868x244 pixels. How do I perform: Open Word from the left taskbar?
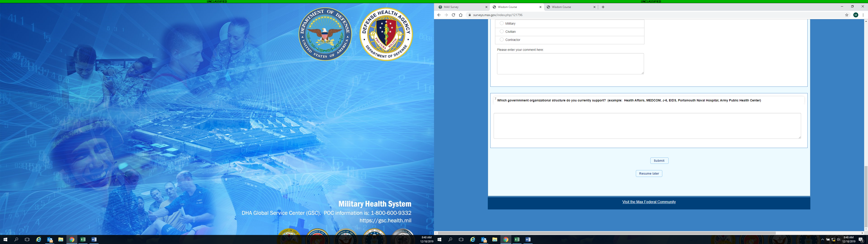point(94,240)
